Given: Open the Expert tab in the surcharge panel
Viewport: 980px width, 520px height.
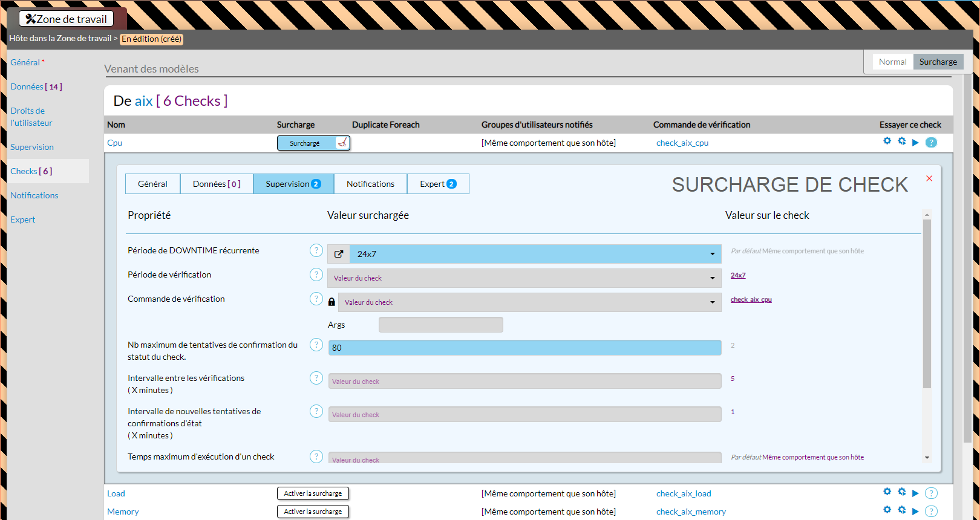Looking at the screenshot, I should pyautogui.click(x=438, y=184).
